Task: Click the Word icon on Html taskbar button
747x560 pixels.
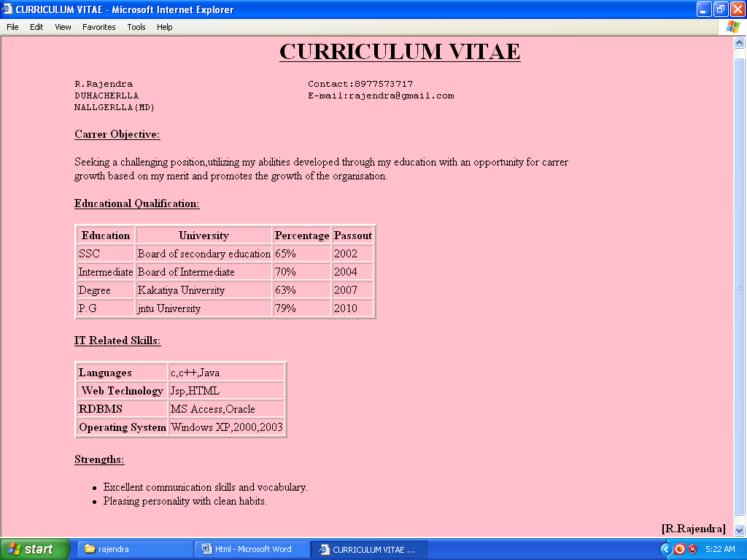Action: (206, 549)
